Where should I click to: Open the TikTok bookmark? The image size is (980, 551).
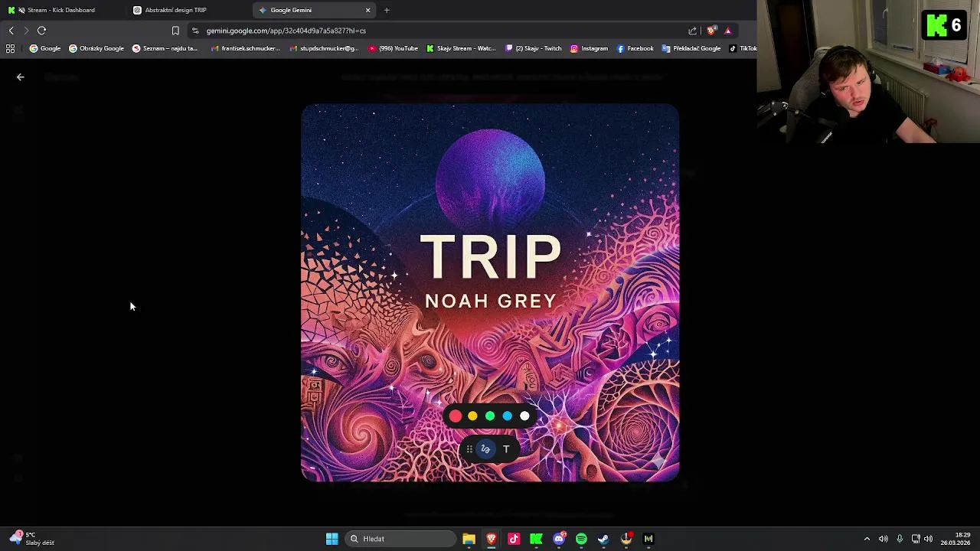(743, 48)
